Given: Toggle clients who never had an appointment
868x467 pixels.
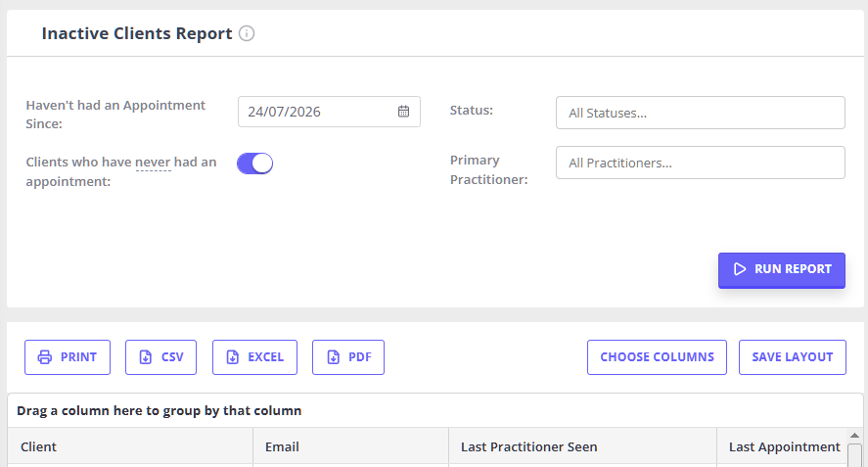Looking at the screenshot, I should click(x=255, y=163).
